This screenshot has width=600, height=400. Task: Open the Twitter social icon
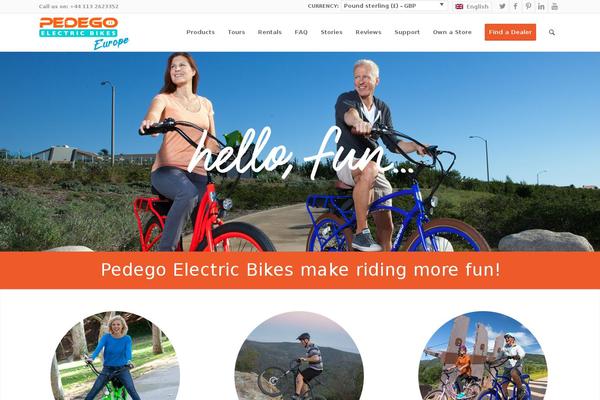(502, 6)
